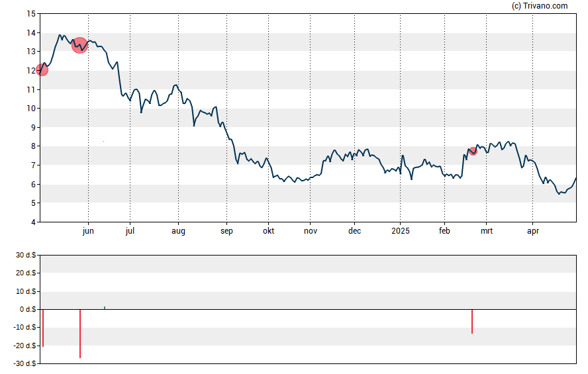
Task: Click the "6" price axis label
Action: point(33,185)
